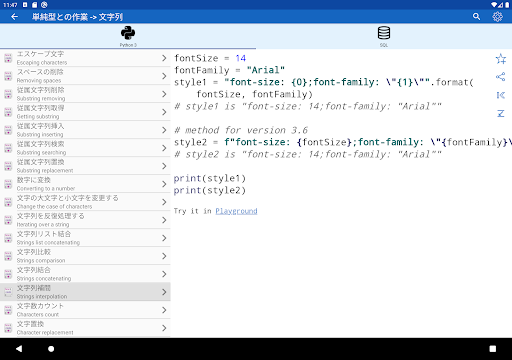Open settings via the gear icon
The height and width of the screenshot is (360, 512).
497,17
